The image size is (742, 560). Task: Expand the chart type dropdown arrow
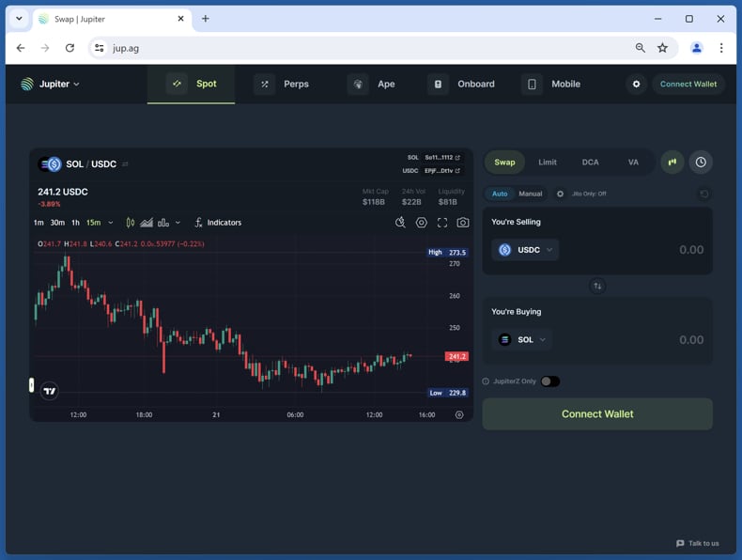coord(178,223)
